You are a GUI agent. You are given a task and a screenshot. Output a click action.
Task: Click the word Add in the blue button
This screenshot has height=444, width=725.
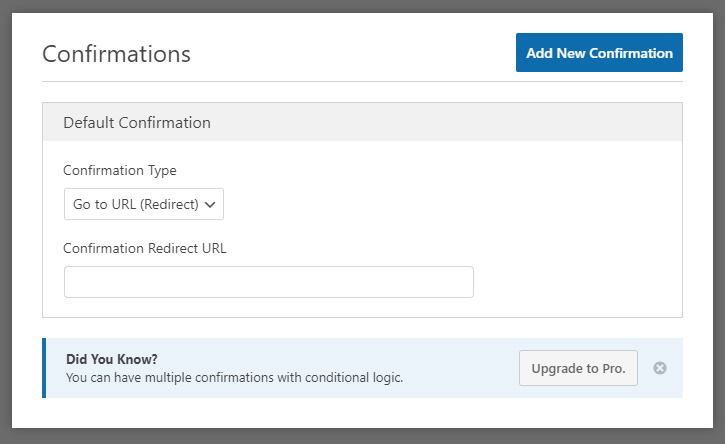point(540,53)
